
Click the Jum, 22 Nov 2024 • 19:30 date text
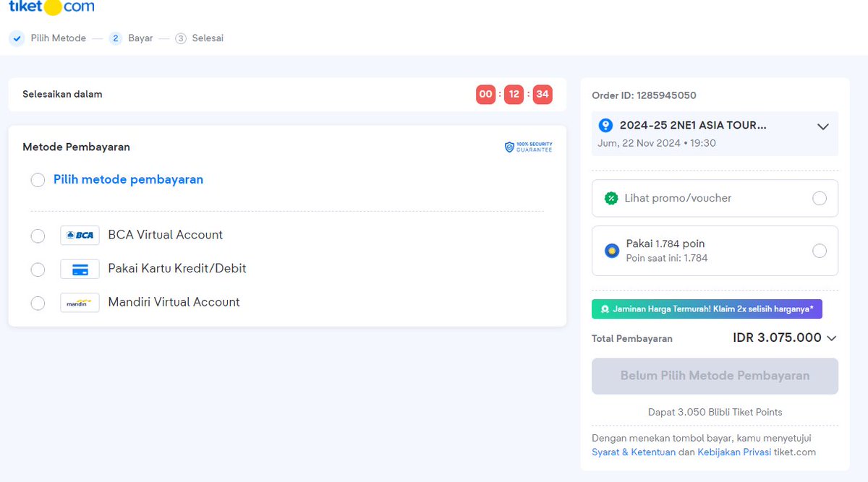[x=657, y=143]
